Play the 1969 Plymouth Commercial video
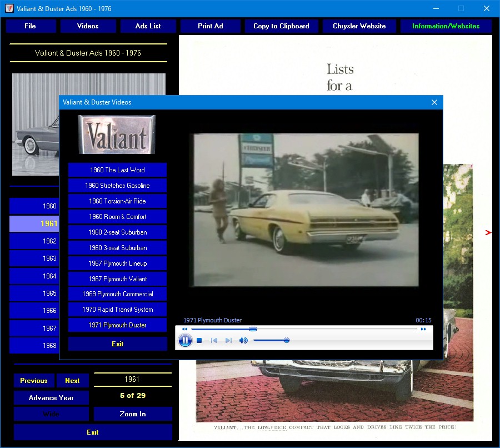 point(117,294)
